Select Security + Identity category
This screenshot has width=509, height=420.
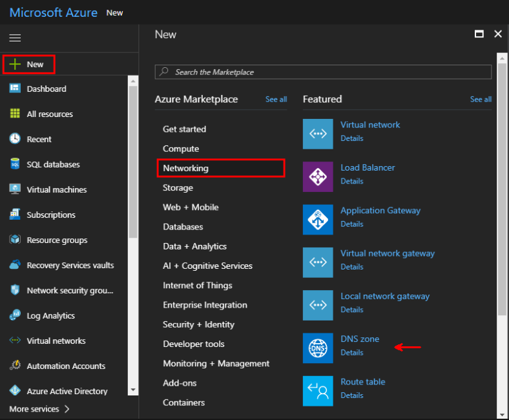click(199, 324)
